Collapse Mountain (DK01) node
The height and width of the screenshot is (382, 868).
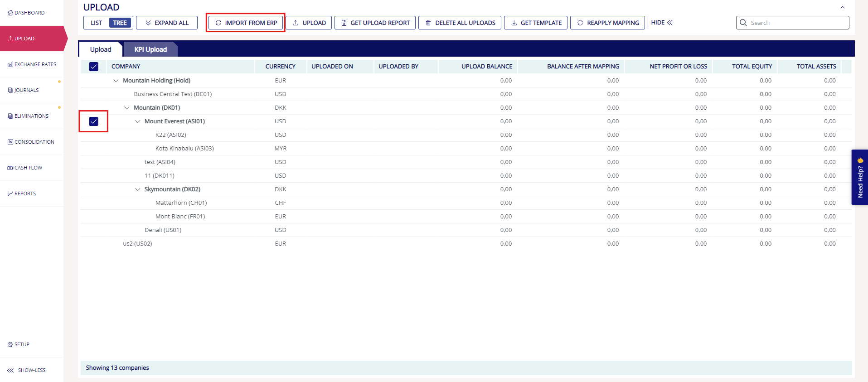point(127,108)
